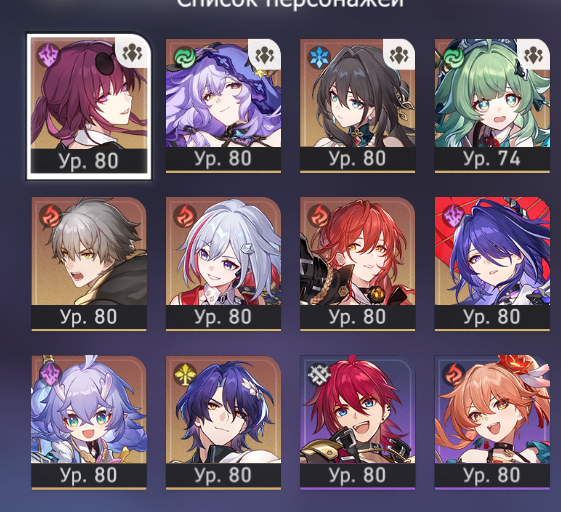Click the team badge on black-haired character
The height and width of the screenshot is (512, 561).
coord(399,55)
